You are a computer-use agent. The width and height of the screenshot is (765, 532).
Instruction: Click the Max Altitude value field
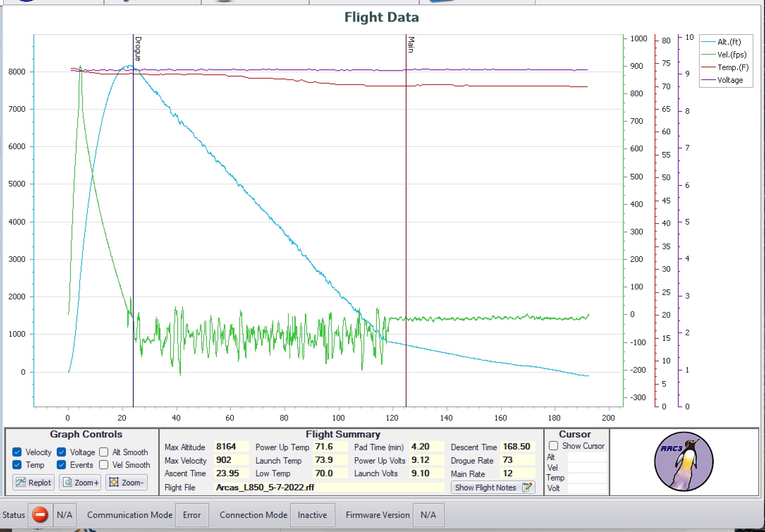point(231,447)
